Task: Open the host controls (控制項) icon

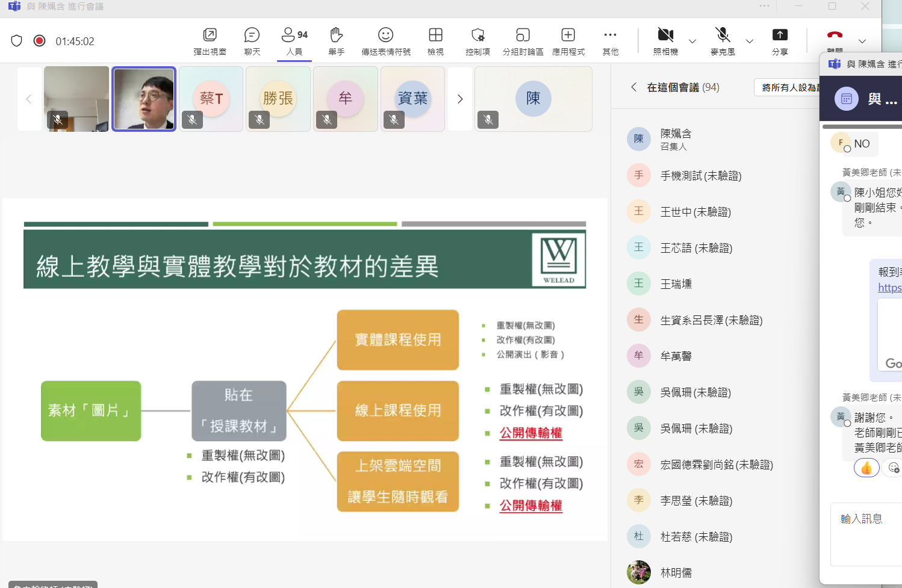Action: click(x=477, y=35)
